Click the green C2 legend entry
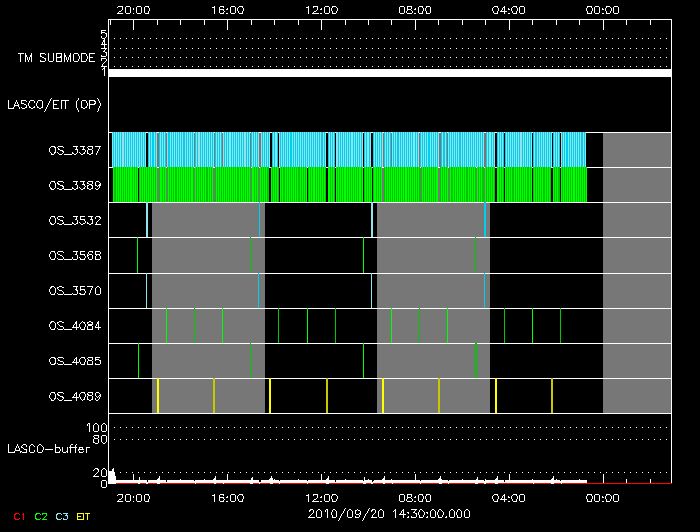 [x=41, y=516]
